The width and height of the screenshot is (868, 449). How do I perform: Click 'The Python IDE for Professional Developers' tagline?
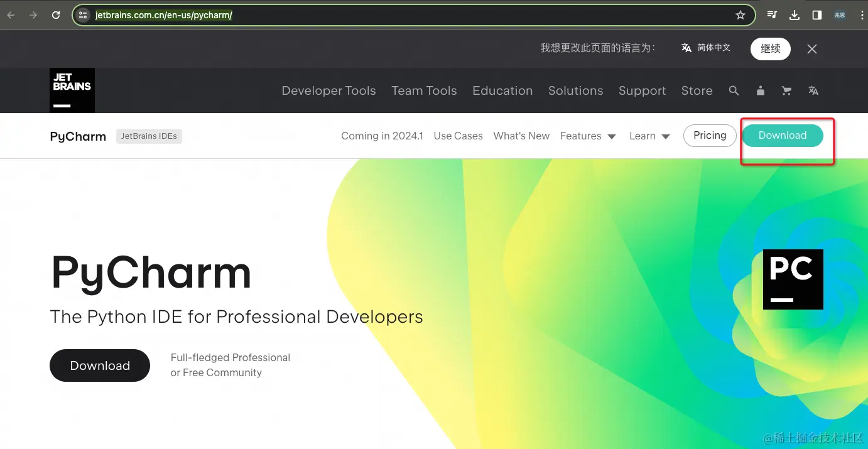pyautogui.click(x=236, y=316)
